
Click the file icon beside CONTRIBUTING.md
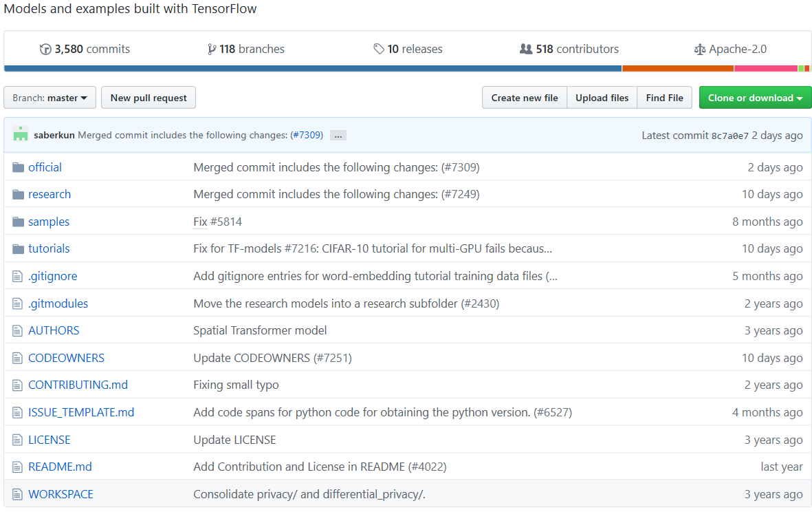[18, 385]
